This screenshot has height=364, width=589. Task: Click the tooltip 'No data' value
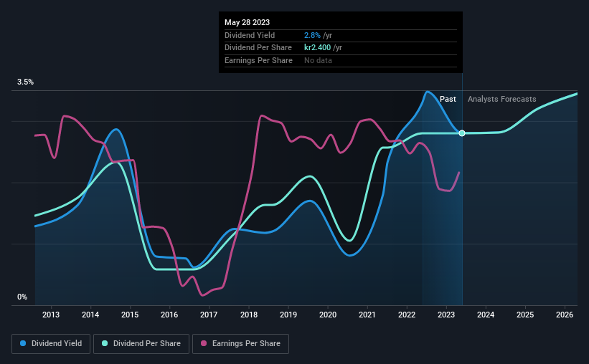pos(318,60)
